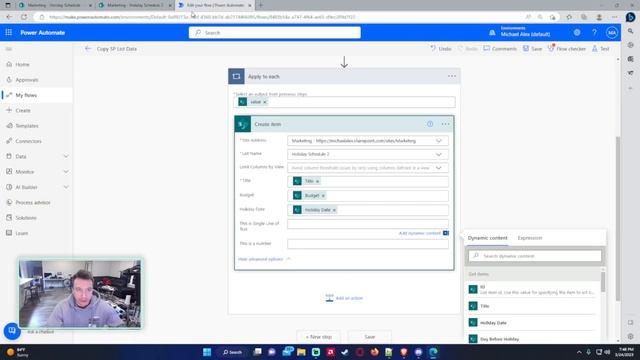Image resolution: width=640 pixels, height=360 pixels.
Task: Click the Save button below the flow
Action: pyautogui.click(x=369, y=337)
